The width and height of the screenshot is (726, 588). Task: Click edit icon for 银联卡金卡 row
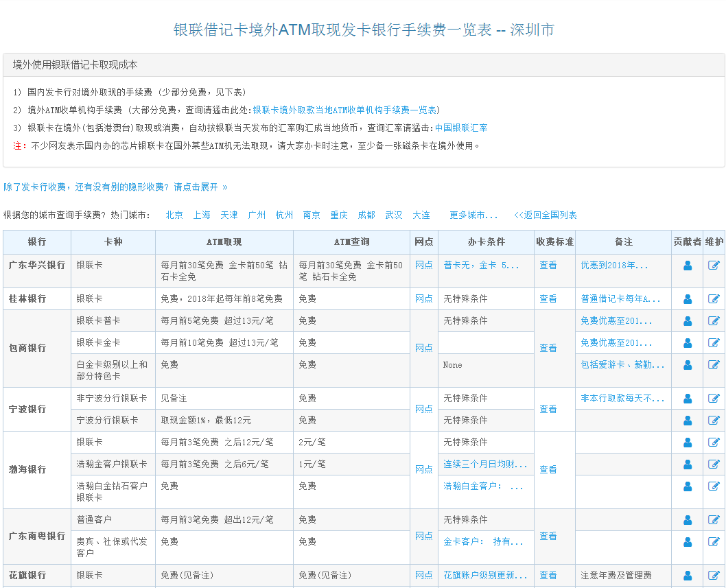point(714,343)
